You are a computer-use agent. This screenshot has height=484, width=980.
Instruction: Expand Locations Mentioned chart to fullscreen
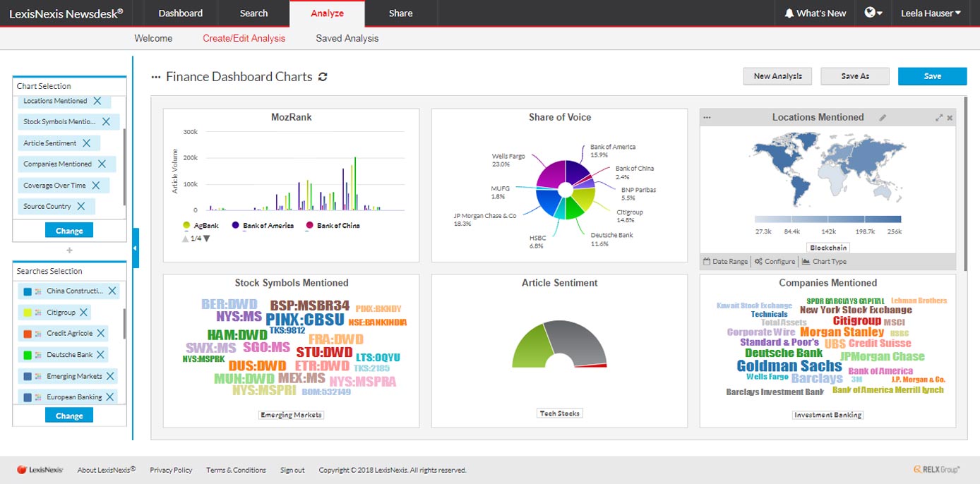point(939,118)
